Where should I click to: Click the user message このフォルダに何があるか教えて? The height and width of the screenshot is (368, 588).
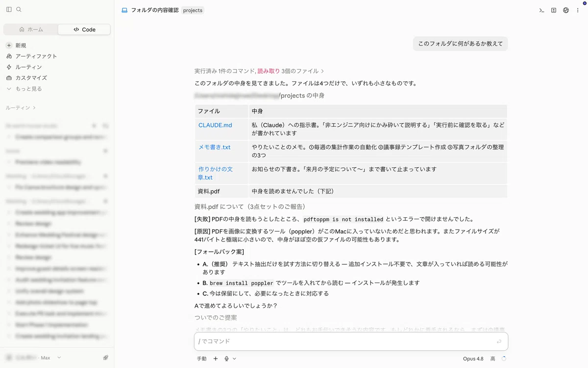click(x=460, y=44)
